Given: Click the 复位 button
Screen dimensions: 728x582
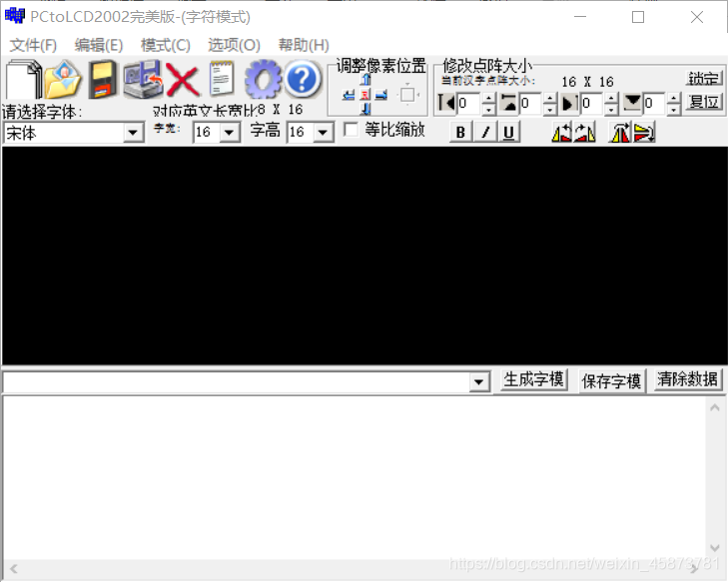Looking at the screenshot, I should coord(704,101).
